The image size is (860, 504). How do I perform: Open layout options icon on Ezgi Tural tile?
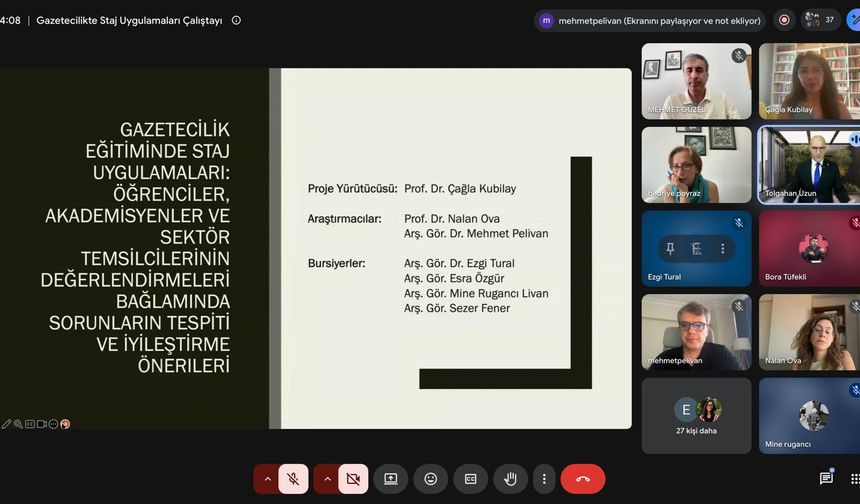tap(697, 248)
